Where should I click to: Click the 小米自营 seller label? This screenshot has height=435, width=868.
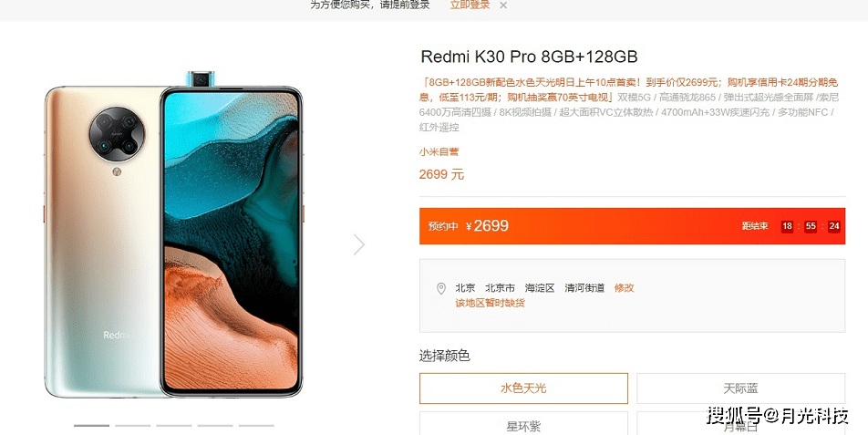coord(439,151)
